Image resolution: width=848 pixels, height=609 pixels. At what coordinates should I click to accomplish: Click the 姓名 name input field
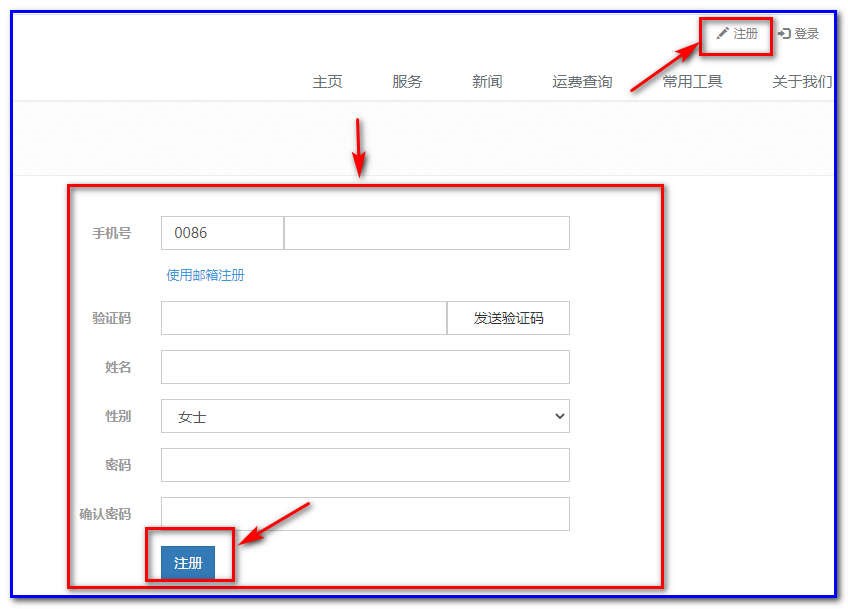(365, 367)
